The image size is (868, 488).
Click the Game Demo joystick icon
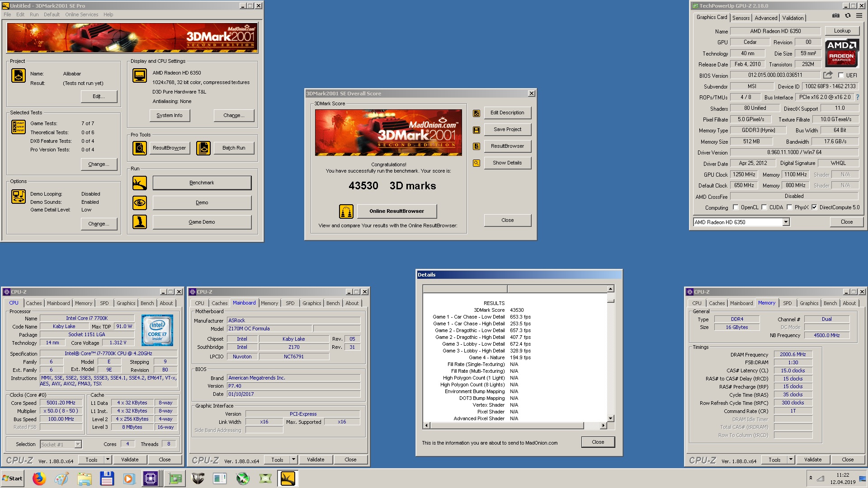coord(140,222)
